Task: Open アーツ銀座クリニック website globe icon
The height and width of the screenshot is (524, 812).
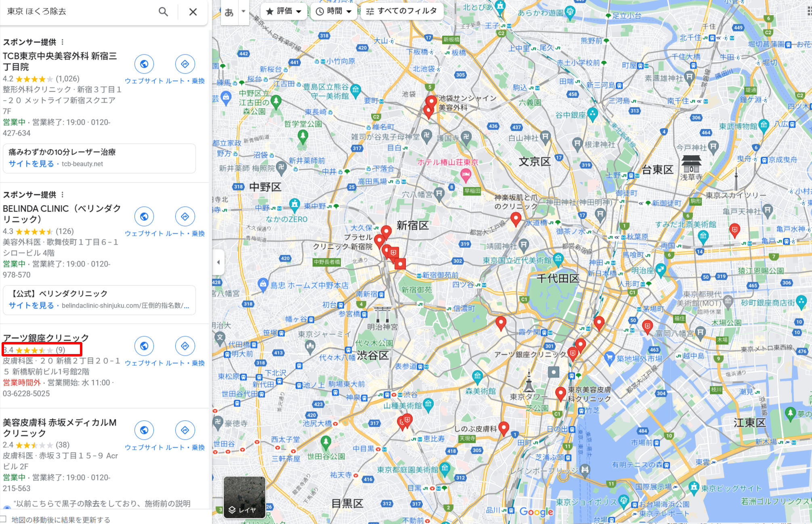Action: pos(144,346)
